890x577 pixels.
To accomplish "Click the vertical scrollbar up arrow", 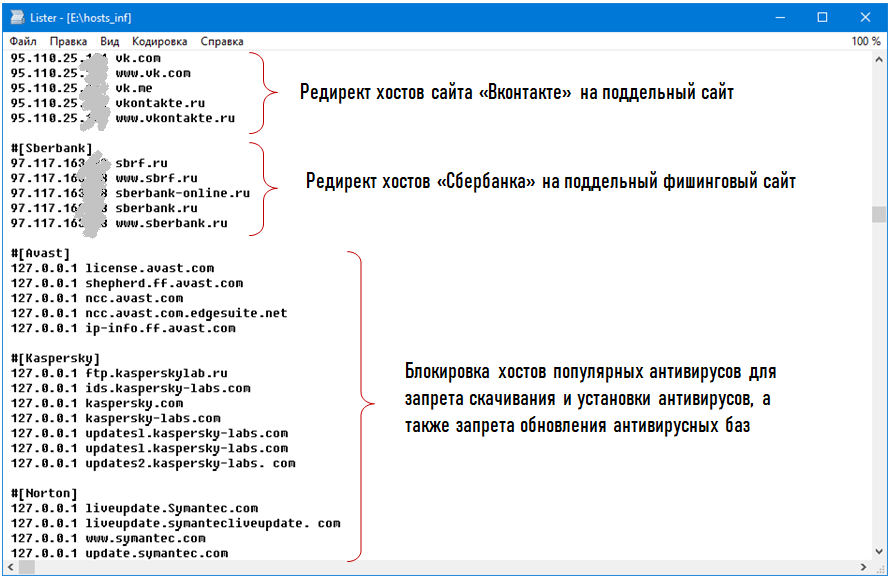I will point(879,59).
